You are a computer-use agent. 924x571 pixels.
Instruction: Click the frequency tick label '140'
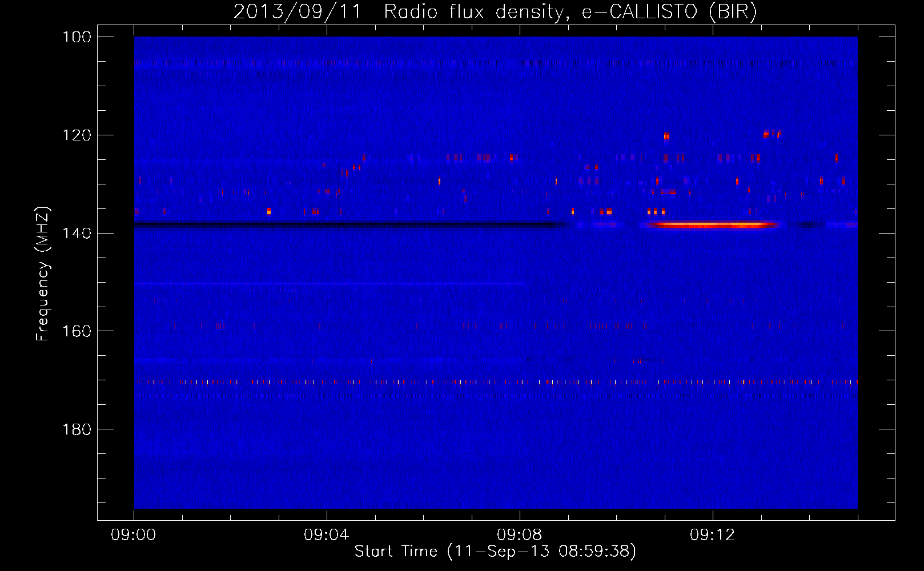click(x=77, y=233)
